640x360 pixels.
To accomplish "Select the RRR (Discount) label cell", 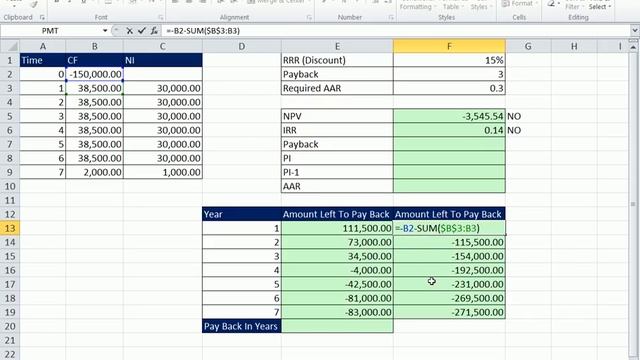I will (x=337, y=60).
